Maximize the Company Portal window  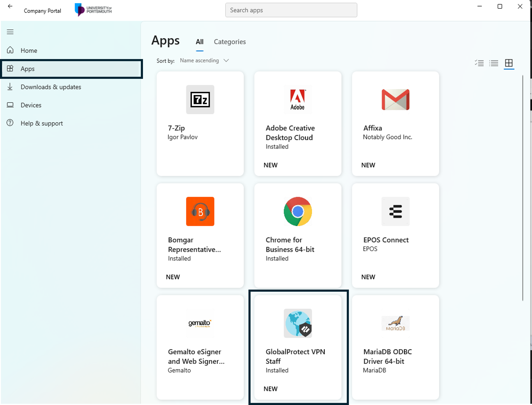pyautogui.click(x=500, y=6)
